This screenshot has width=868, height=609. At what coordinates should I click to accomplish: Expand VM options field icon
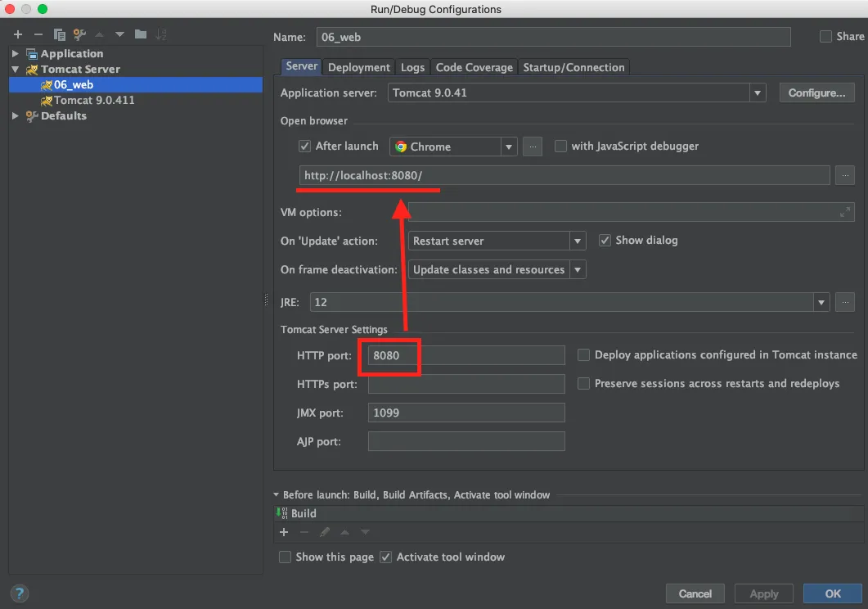click(845, 212)
